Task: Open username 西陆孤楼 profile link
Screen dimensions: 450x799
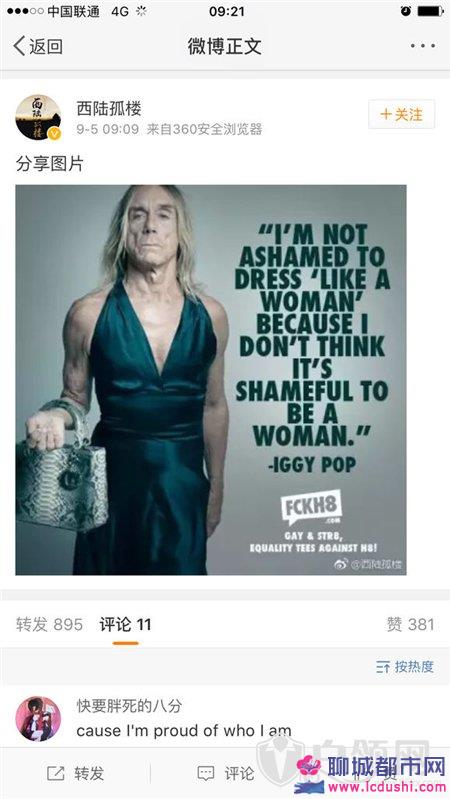Action: click(x=109, y=108)
